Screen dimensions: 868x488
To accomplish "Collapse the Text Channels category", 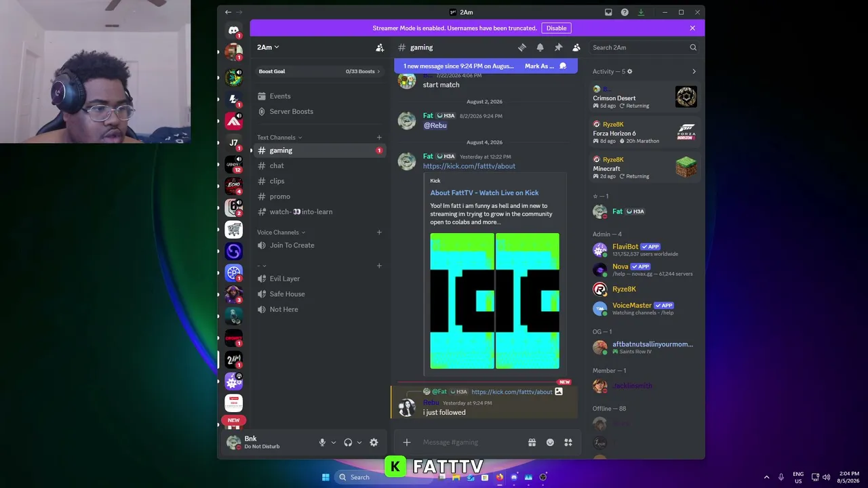I will (279, 138).
